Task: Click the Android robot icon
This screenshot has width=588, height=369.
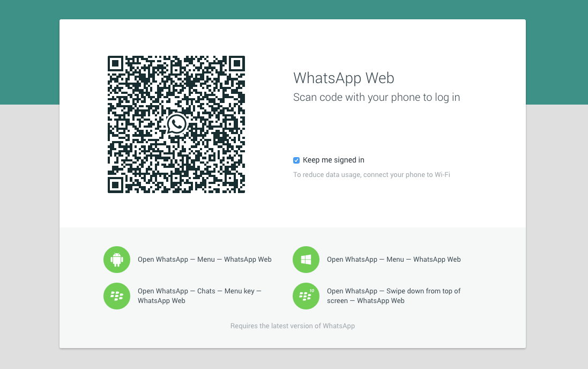Action: pos(117,260)
